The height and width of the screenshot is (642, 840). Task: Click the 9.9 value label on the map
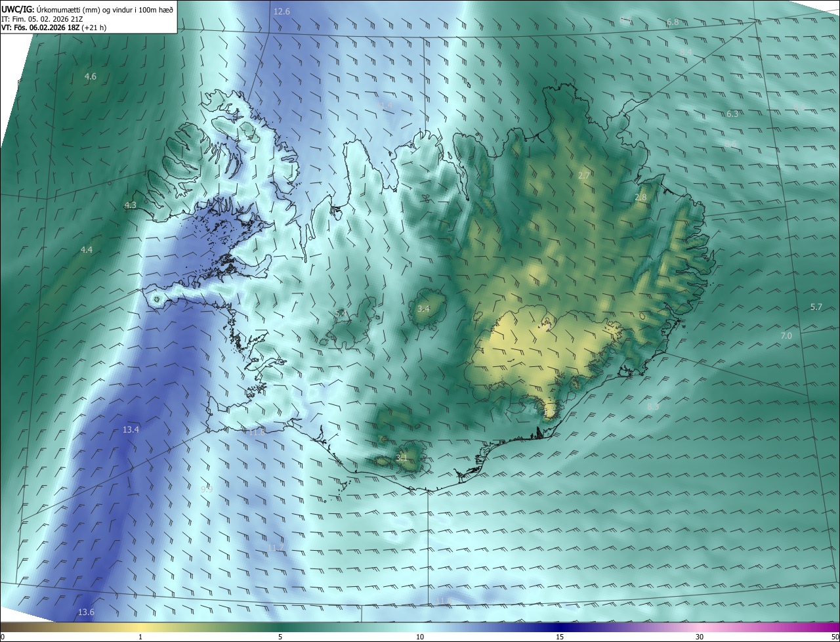(207, 490)
